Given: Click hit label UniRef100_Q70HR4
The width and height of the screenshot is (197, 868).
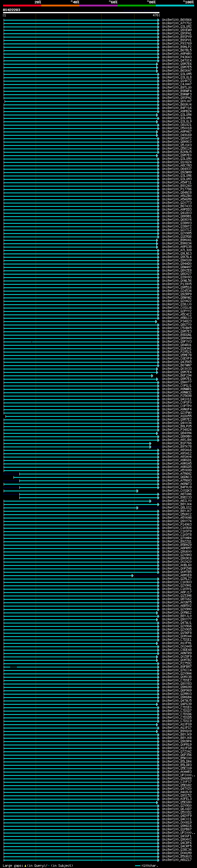Looking at the screenshot, I should [x=177, y=539].
